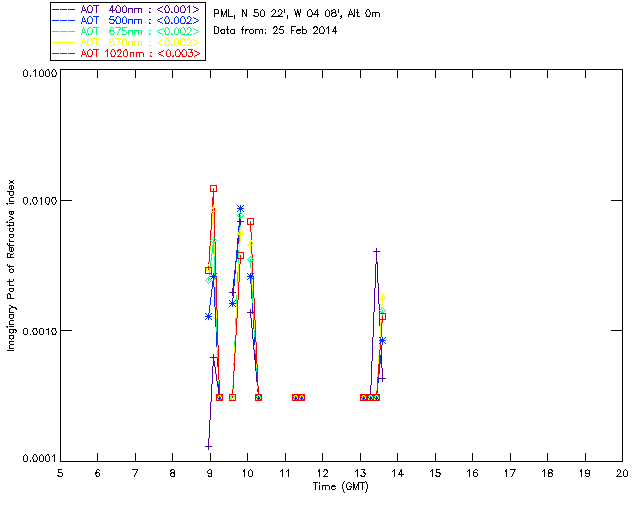Click the 0.1000 y-axis tick label

pyautogui.click(x=40, y=73)
